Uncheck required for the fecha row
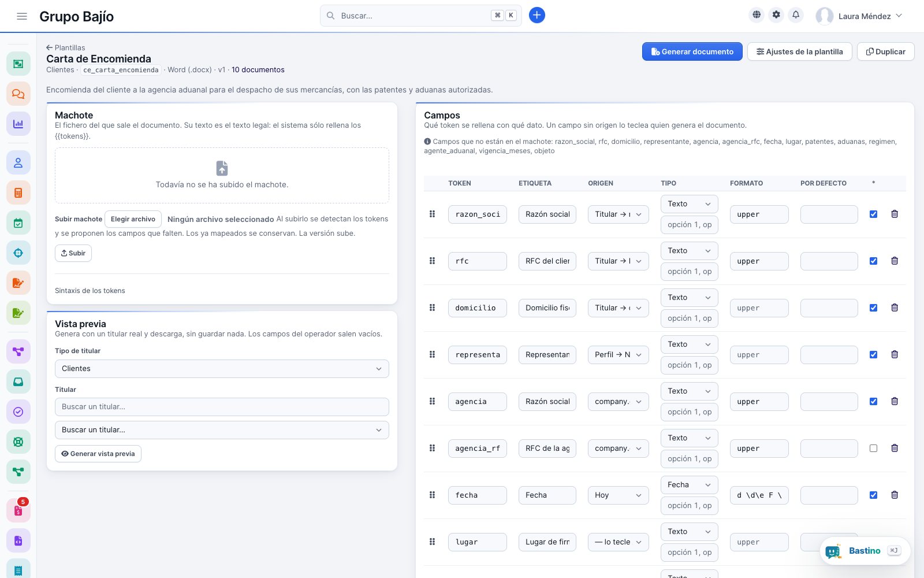Viewport: 924px width, 578px height. [873, 495]
